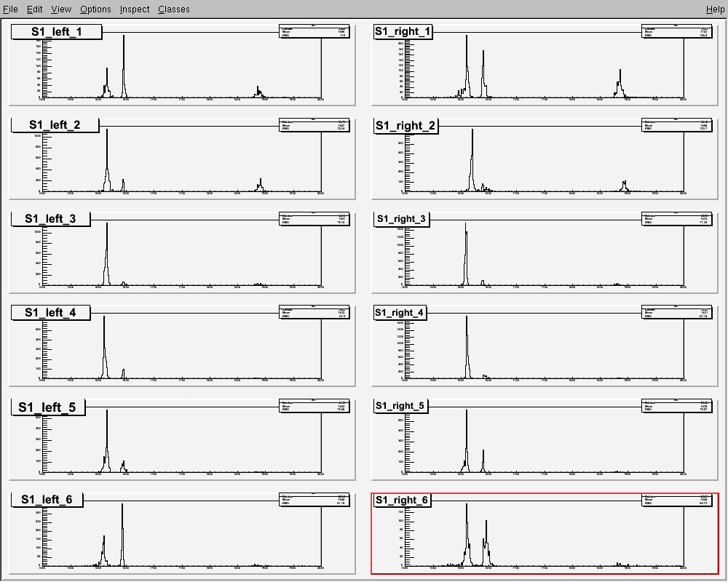The width and height of the screenshot is (728, 582).
Task: Click the x-axis of S1_left_6 plot
Action: tap(181, 567)
